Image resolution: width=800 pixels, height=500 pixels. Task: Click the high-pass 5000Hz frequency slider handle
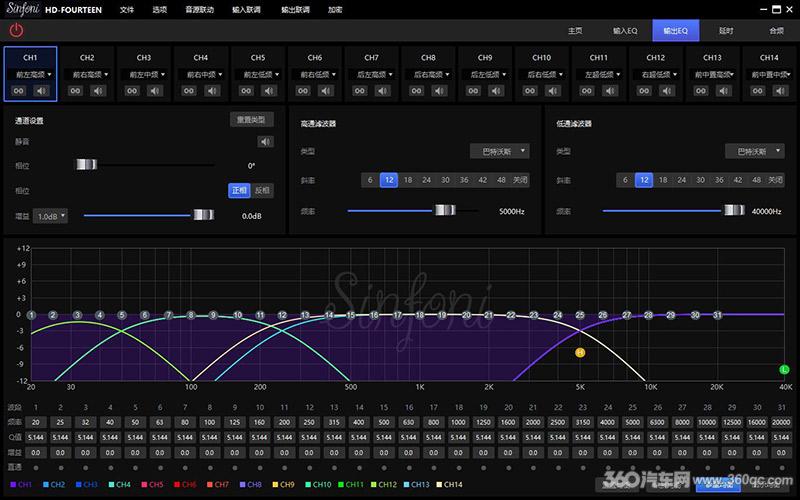(x=445, y=210)
